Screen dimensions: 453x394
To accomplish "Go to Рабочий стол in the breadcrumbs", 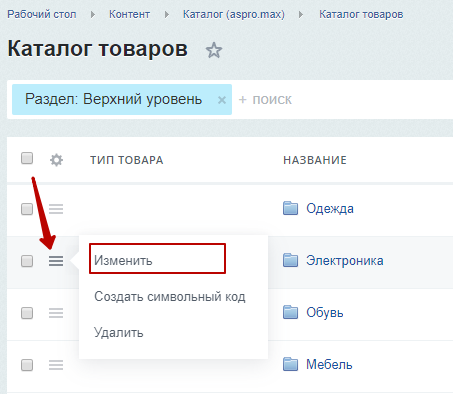I will coord(42,14).
